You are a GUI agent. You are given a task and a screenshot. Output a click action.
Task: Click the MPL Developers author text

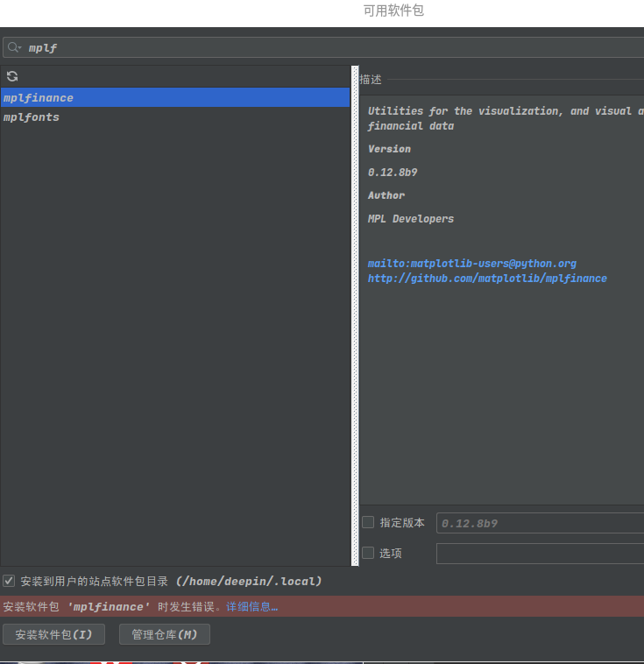410,219
